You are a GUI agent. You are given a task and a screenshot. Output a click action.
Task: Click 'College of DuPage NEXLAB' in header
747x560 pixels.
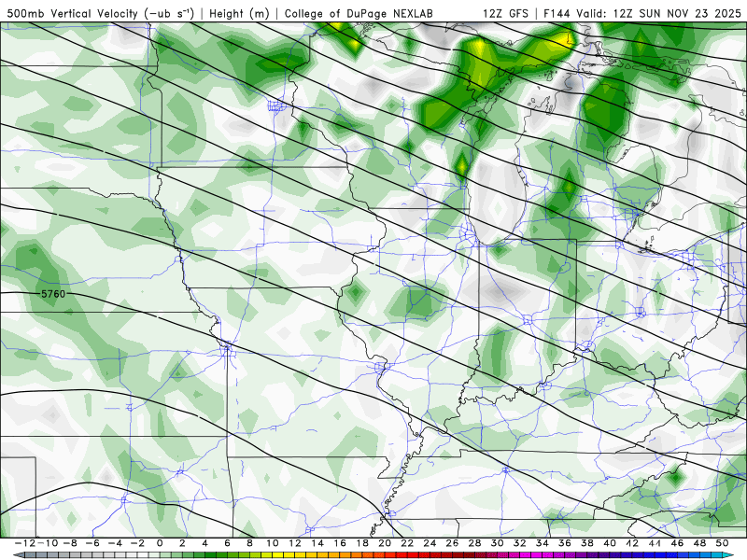pos(359,14)
